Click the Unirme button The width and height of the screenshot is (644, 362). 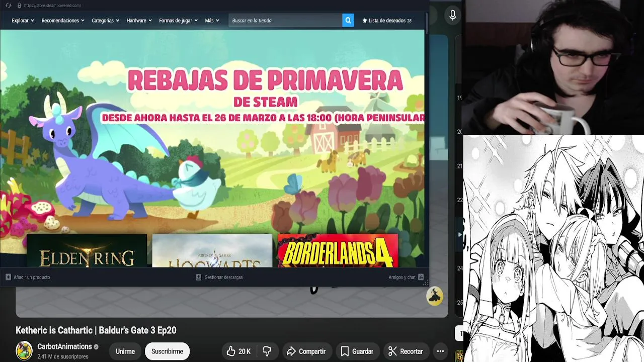(125, 351)
